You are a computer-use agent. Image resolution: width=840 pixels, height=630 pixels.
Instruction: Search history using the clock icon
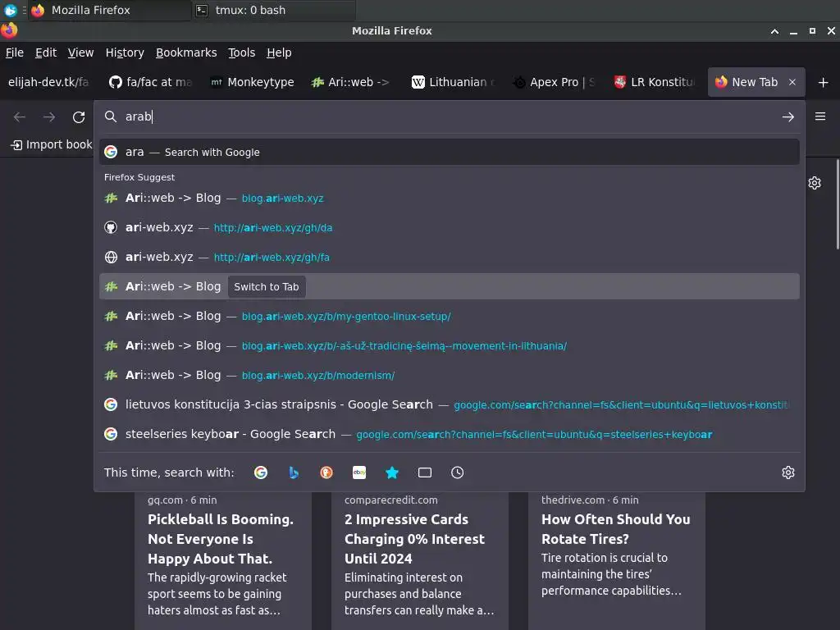pyautogui.click(x=458, y=472)
